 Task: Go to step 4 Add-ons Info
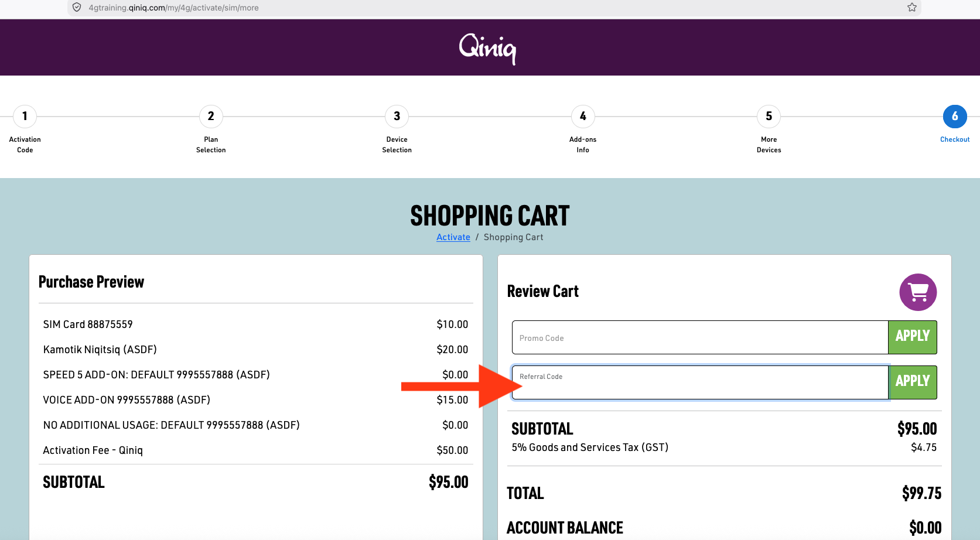[583, 129]
